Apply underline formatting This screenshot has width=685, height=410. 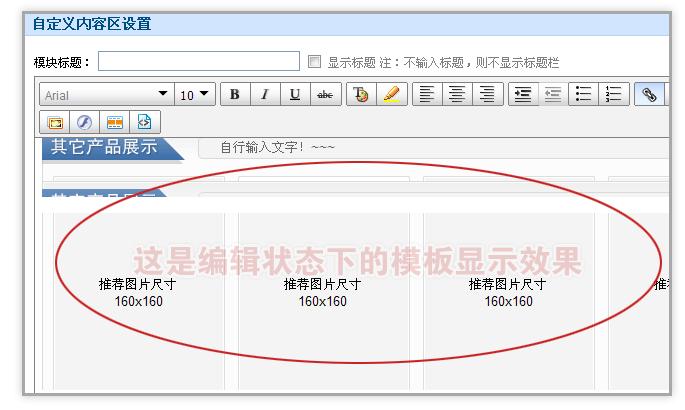click(x=295, y=95)
